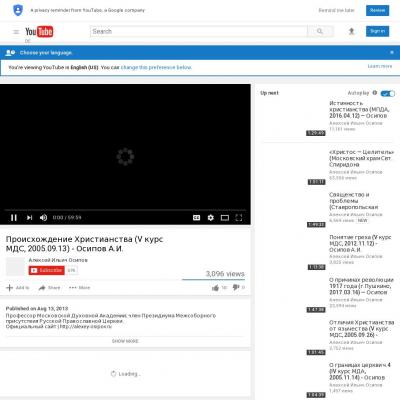Screen dimensions: 400x400
Task: Skip to next video in player
Action: [29, 218]
